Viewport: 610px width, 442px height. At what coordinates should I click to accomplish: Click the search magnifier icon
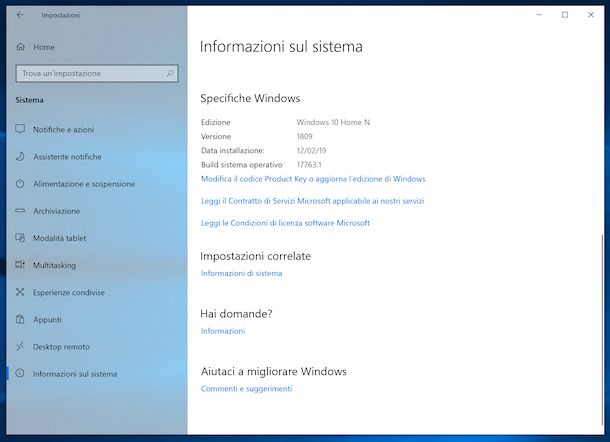[x=170, y=73]
